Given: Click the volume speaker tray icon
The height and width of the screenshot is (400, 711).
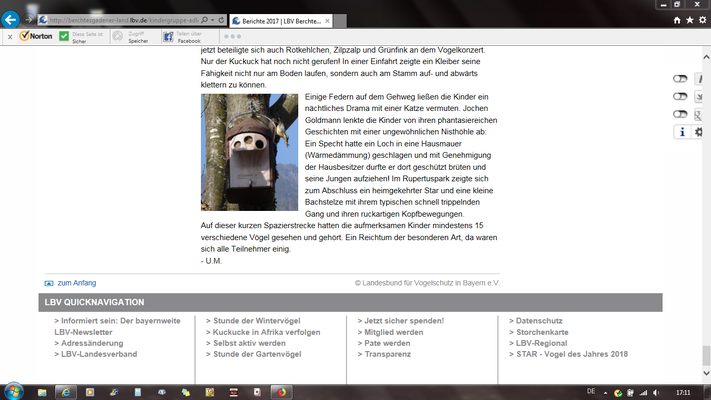Looking at the screenshot, I should pyautogui.click(x=656, y=393).
